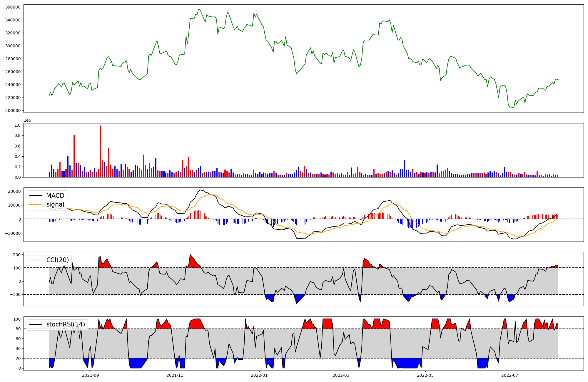The height and width of the screenshot is (382, 588).
Task: Click the 2022-01 x-axis date label
Action: coord(259,375)
